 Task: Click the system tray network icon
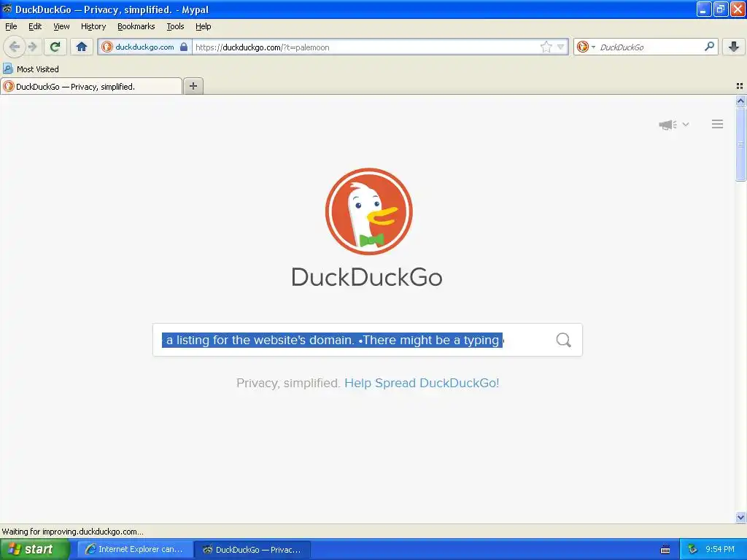pos(693,549)
